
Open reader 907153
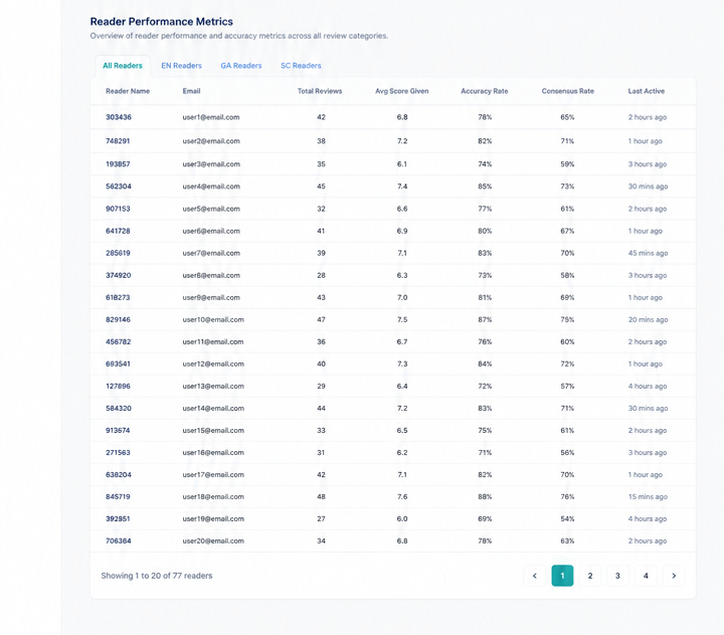coord(118,209)
